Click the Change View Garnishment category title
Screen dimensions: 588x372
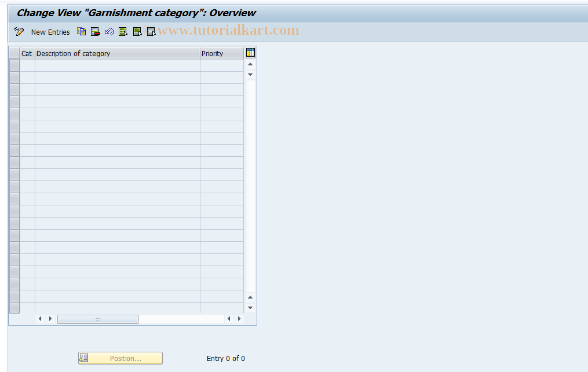136,13
